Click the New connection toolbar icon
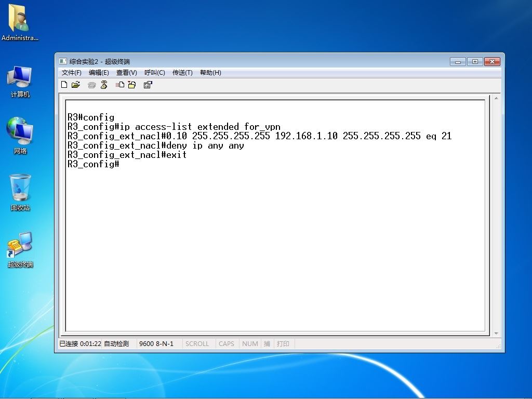This screenshot has width=532, height=399. pos(64,85)
